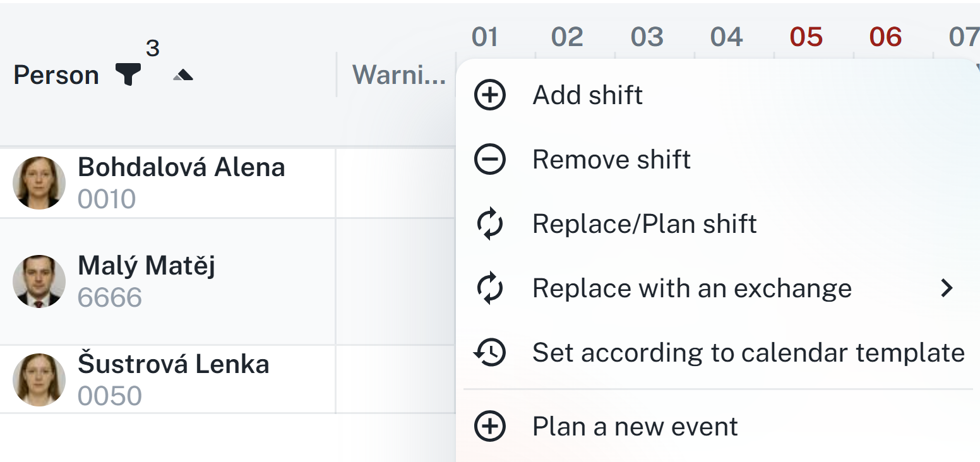
Task: Click the plus icon beside Plan a new event
Action: coord(490,427)
